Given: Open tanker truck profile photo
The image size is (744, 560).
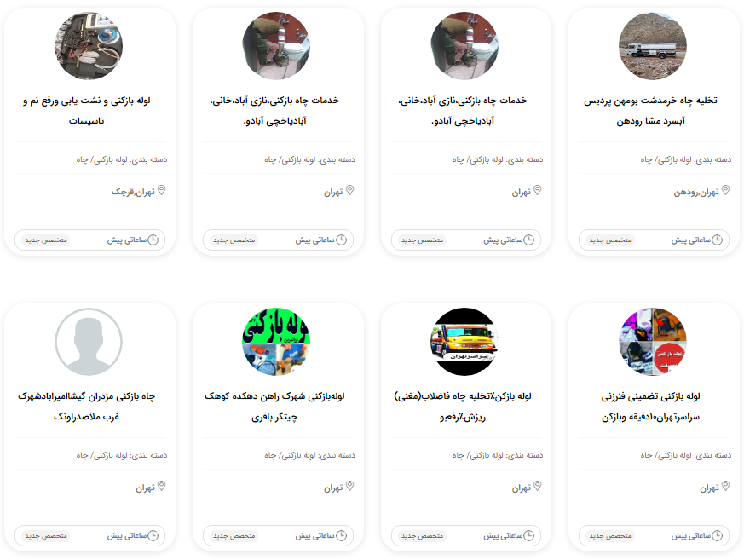Looking at the screenshot, I should (653, 46).
